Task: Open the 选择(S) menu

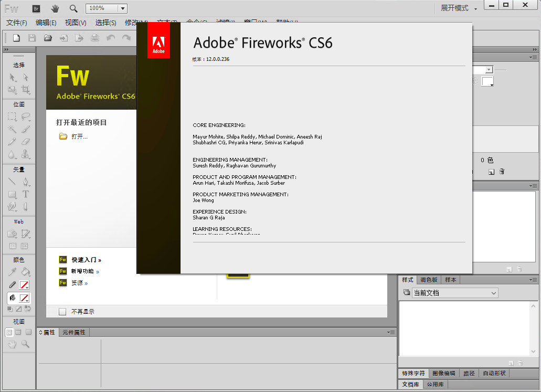Action: [x=105, y=23]
